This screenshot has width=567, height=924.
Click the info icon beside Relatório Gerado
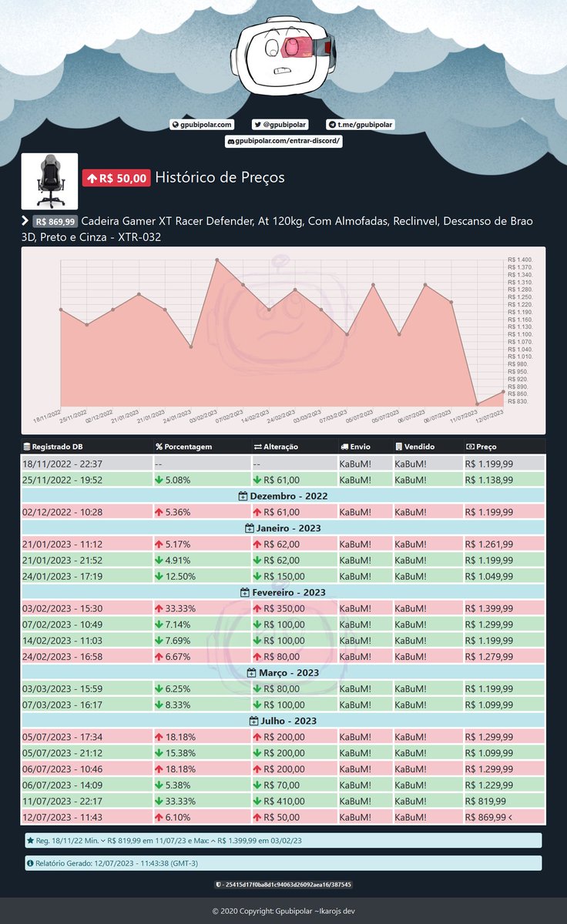[x=30, y=863]
